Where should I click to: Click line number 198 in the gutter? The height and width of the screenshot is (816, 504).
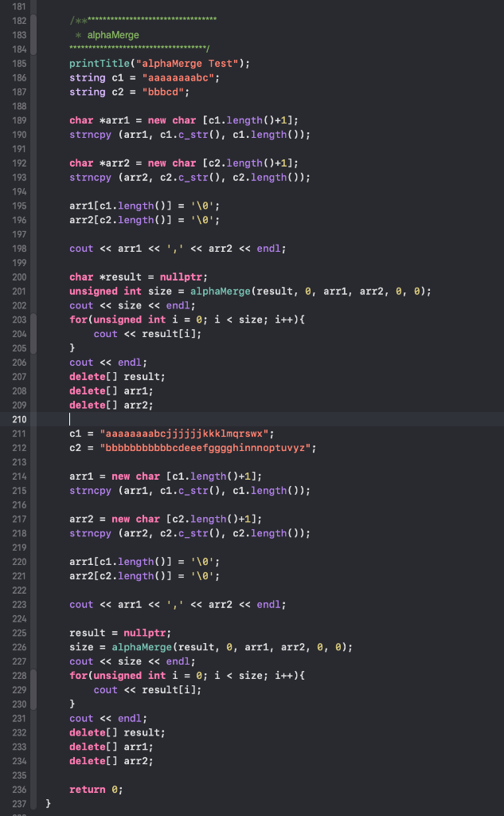click(x=19, y=249)
